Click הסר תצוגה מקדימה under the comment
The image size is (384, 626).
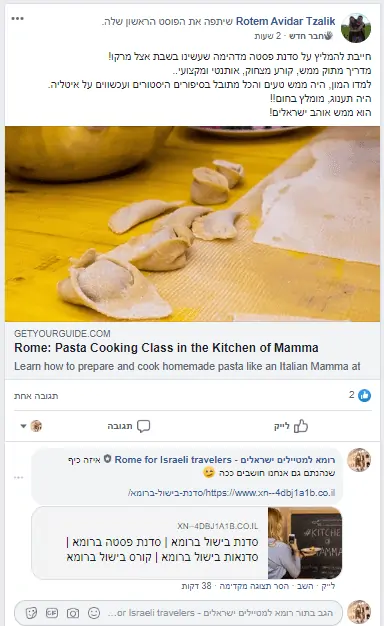254,586
